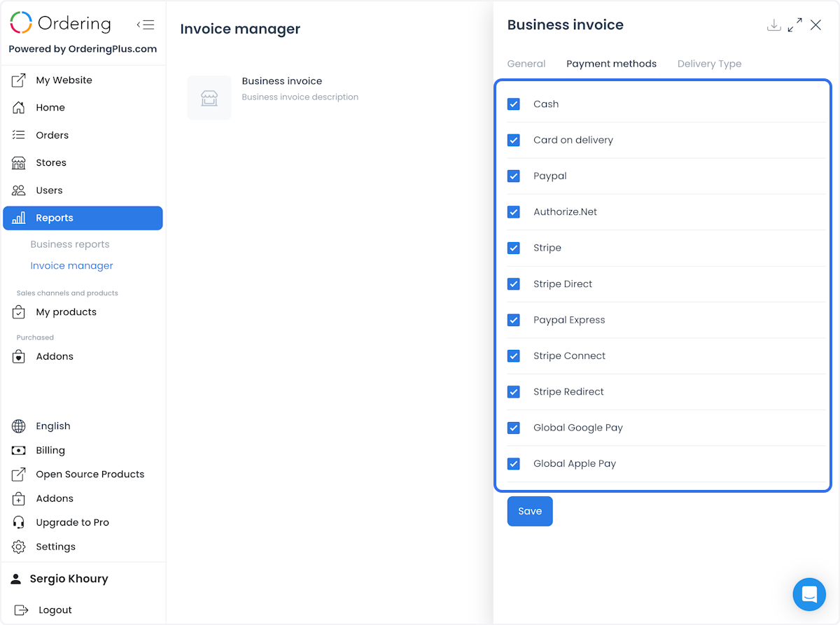Disable Global Apple Pay checkbox

click(514, 464)
